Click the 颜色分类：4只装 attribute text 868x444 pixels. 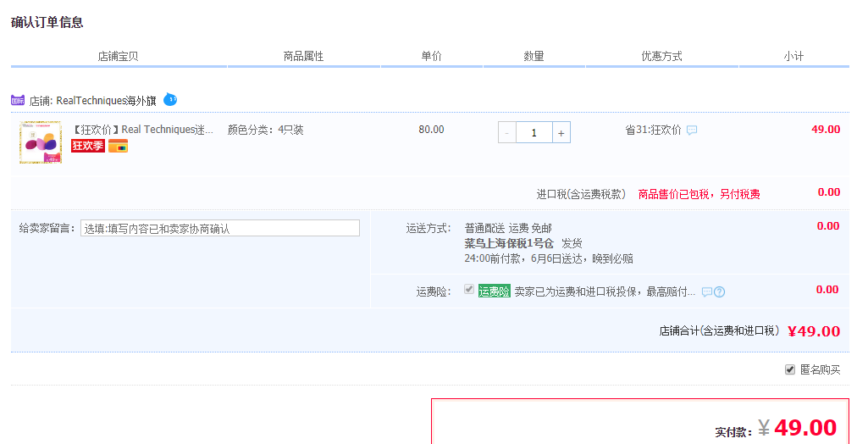click(x=266, y=130)
